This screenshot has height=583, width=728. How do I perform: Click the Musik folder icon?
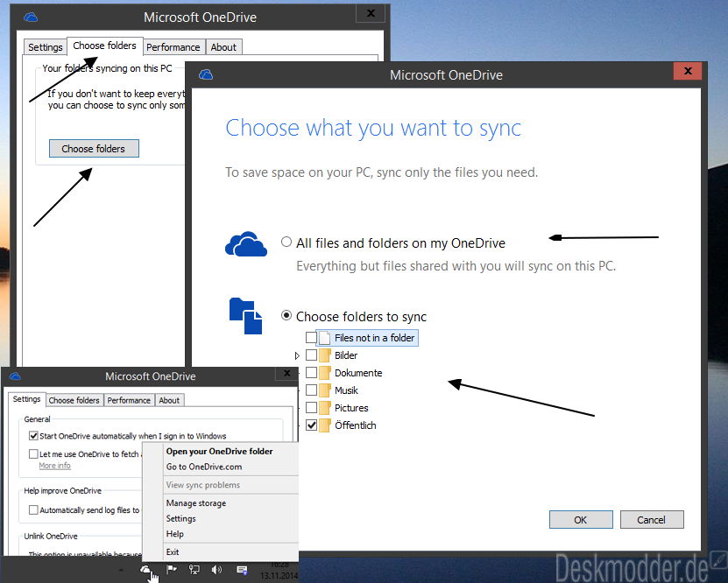pyautogui.click(x=325, y=390)
